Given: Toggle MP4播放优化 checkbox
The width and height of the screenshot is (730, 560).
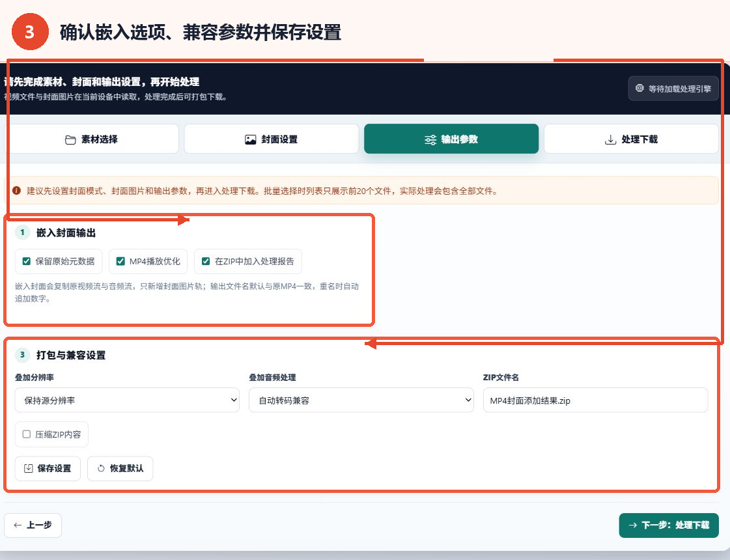Looking at the screenshot, I should (120, 261).
